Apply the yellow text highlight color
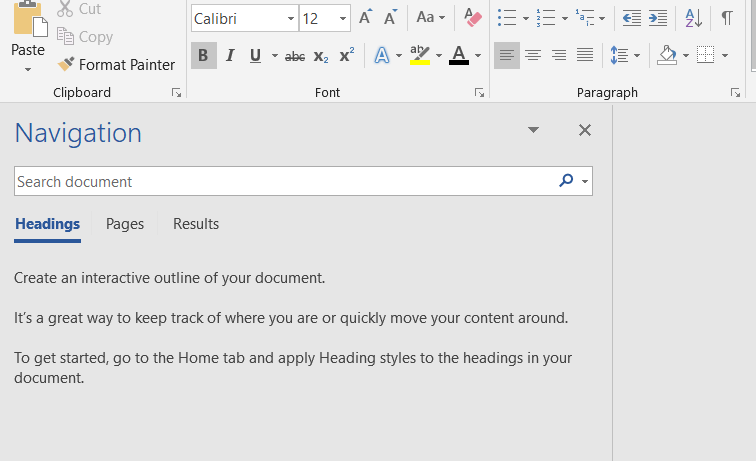756x461 pixels. coord(419,56)
